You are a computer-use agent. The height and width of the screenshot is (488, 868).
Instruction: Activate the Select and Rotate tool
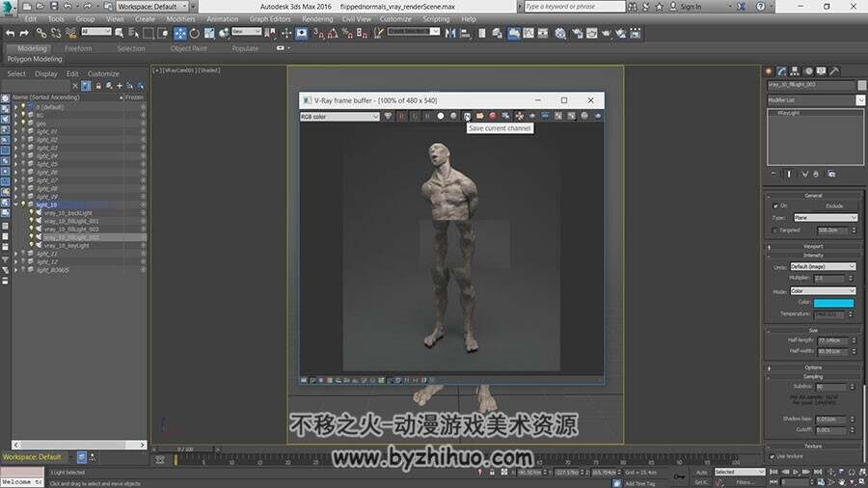[x=194, y=33]
